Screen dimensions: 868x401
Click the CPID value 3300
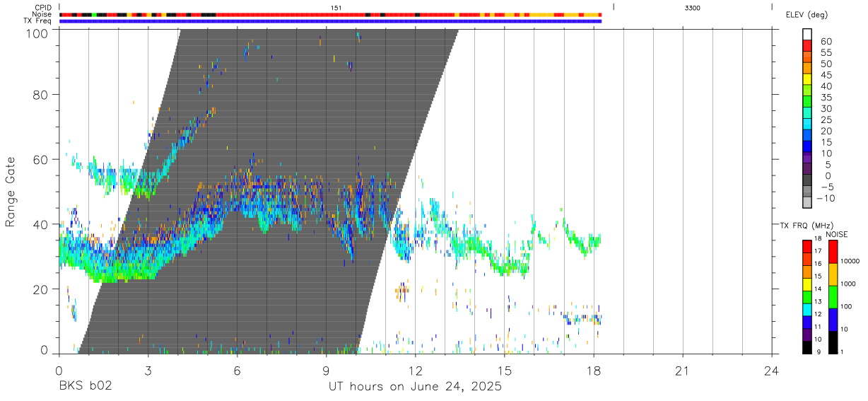coord(693,7)
